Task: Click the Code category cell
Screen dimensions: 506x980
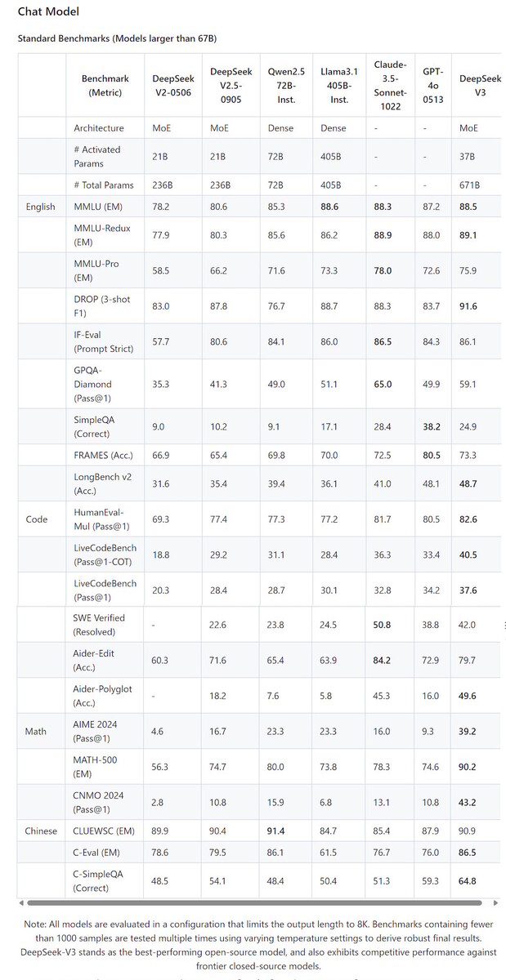Action: pos(37,519)
